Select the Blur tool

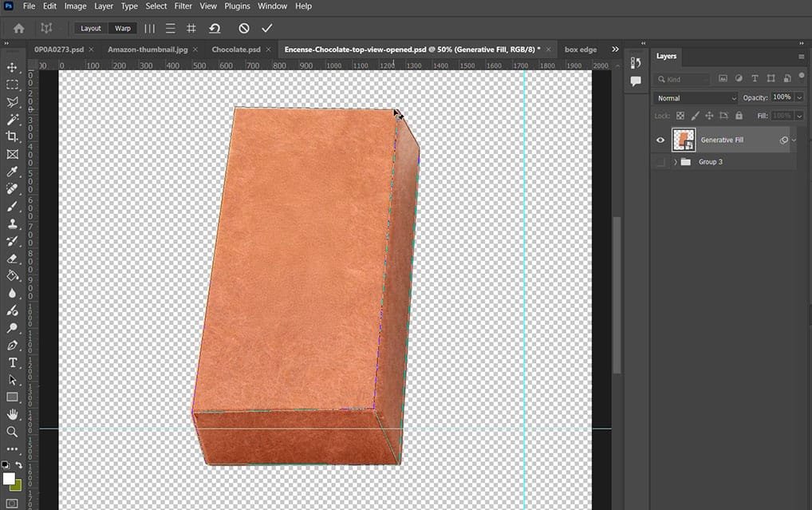pos(12,293)
